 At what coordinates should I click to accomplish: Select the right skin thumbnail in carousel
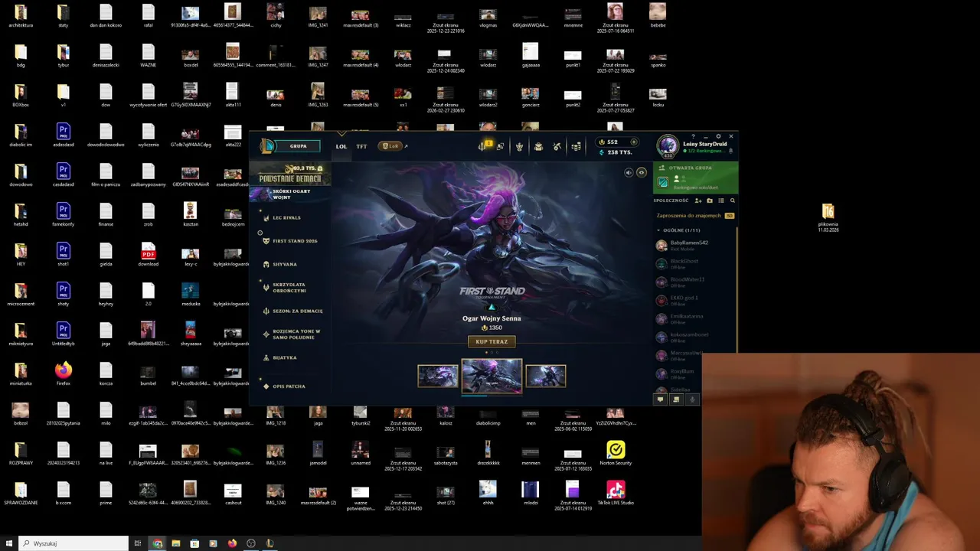[x=546, y=376]
